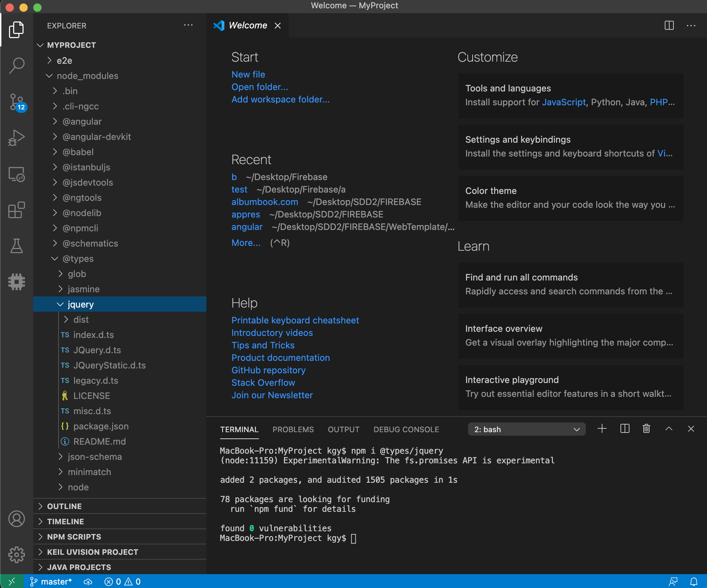This screenshot has width=707, height=588.
Task: Split the terminal panel
Action: pos(625,429)
